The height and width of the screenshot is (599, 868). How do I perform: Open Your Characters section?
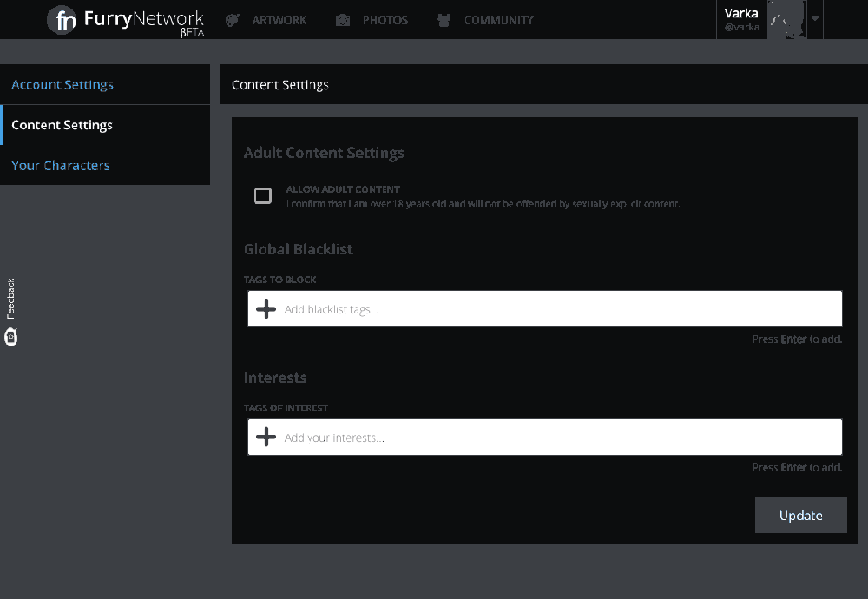click(61, 165)
